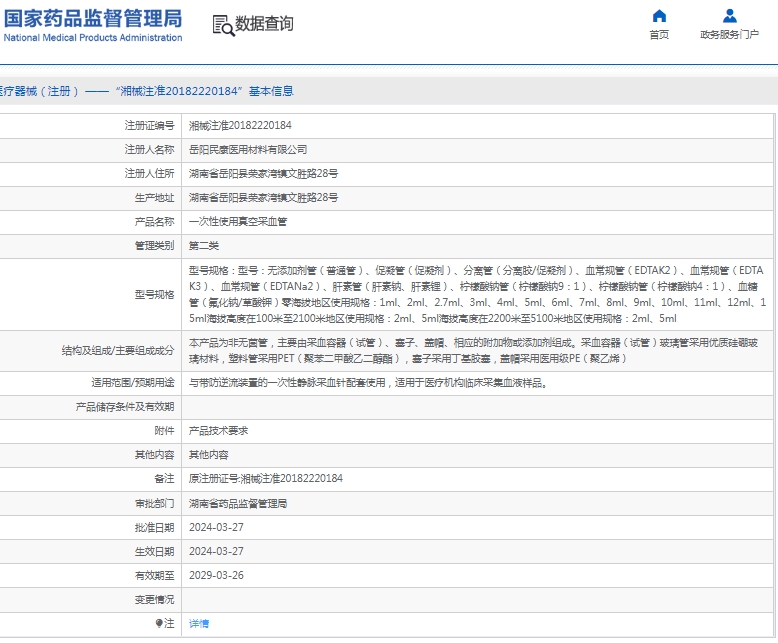Open the 政务服务门户 user icon
Image resolution: width=778 pixels, height=643 pixels.
tap(729, 16)
